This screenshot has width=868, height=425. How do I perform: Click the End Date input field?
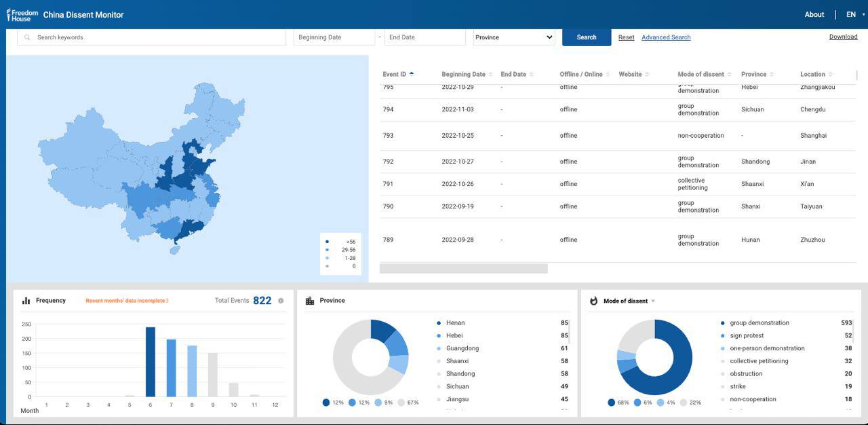(x=425, y=37)
